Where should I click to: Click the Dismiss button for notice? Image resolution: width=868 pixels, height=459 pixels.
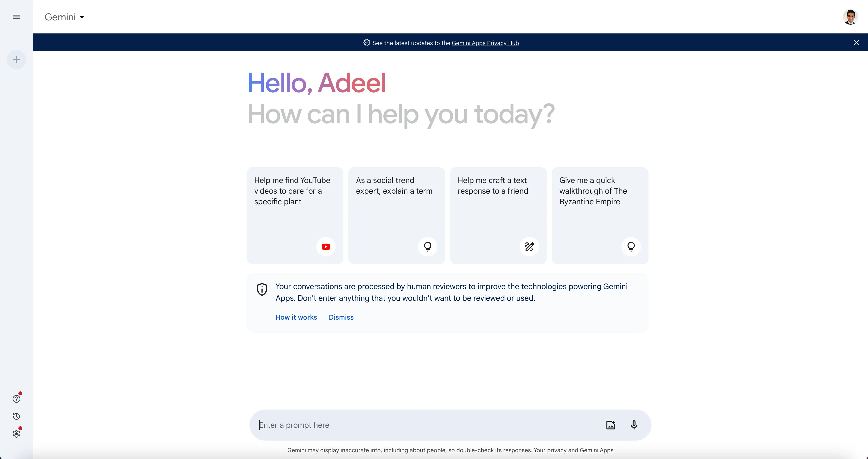tap(341, 317)
